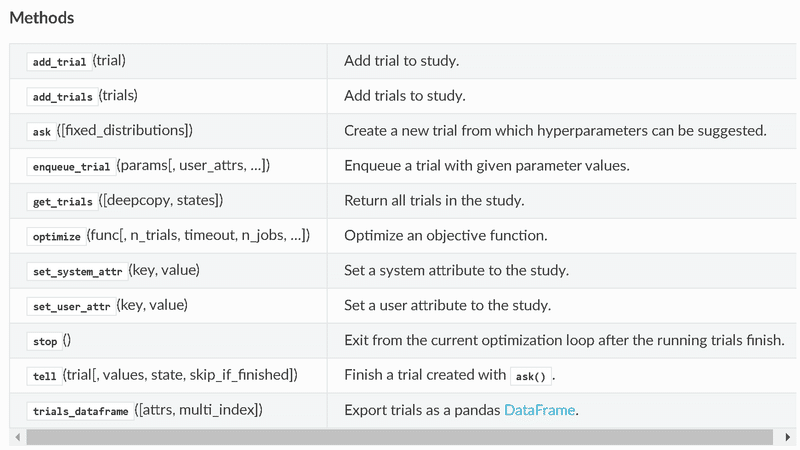Click the ask() code reference in tell description
The width and height of the screenshot is (800, 450).
click(x=530, y=377)
